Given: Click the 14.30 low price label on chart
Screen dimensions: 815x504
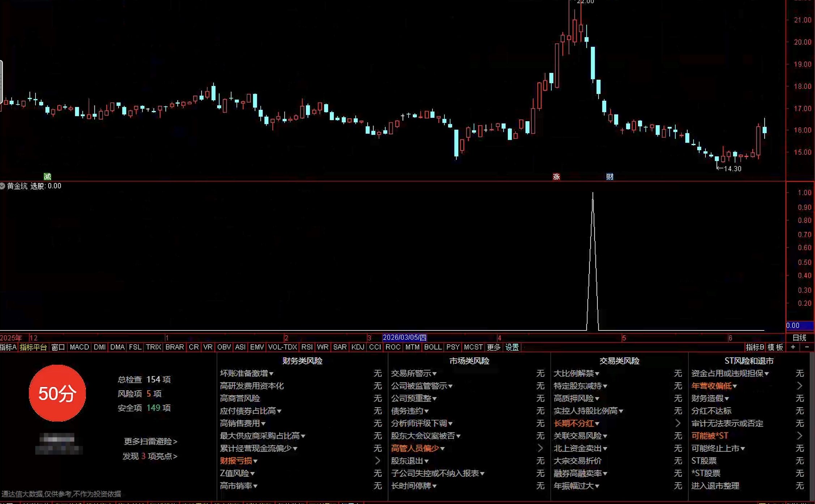Looking at the screenshot, I should pos(732,168).
